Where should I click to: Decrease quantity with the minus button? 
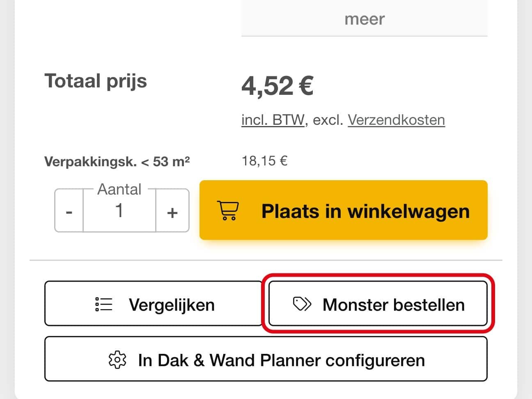pos(69,211)
